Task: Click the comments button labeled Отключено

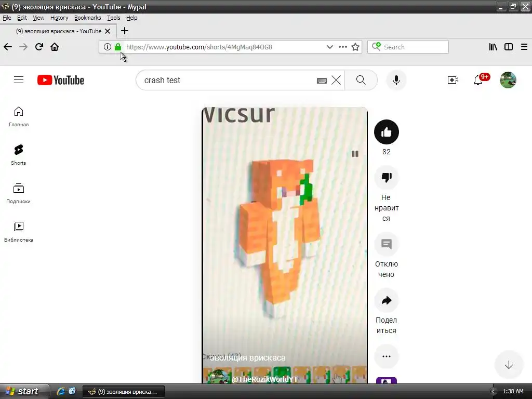Action: click(x=387, y=244)
